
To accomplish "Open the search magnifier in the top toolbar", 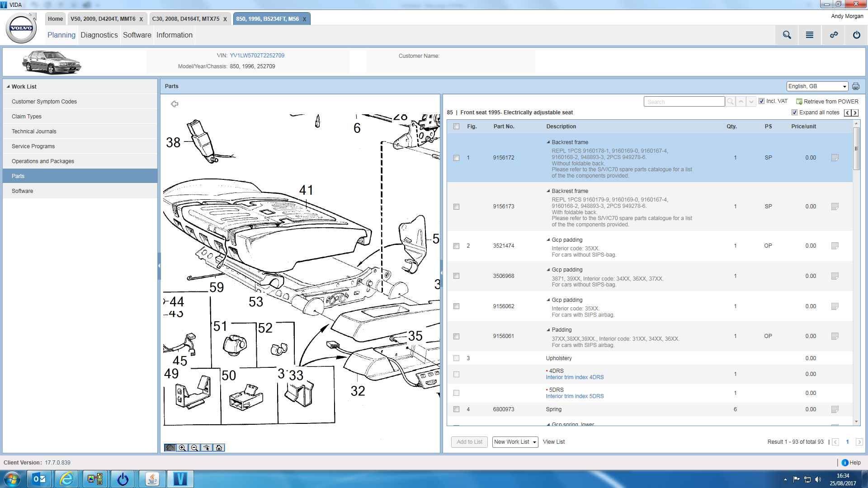I will click(787, 35).
